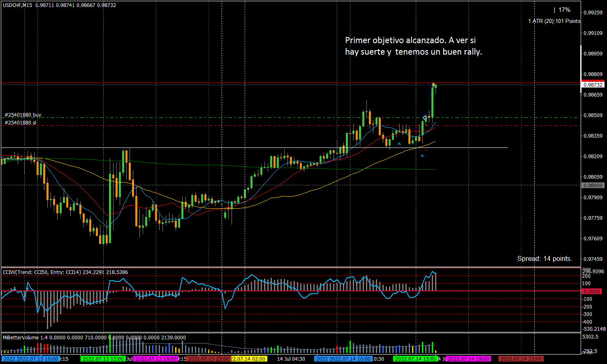Screen dimensions: 607x364
Task: Click the dark red 2022.07.14 23:00 time marker
Action: pos(521,359)
